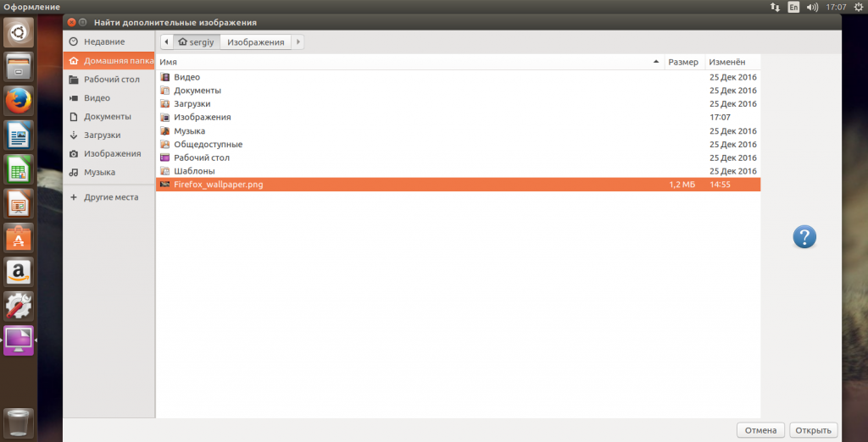This screenshot has height=442, width=868.
Task: Click the path back arrow button
Action: (x=167, y=41)
